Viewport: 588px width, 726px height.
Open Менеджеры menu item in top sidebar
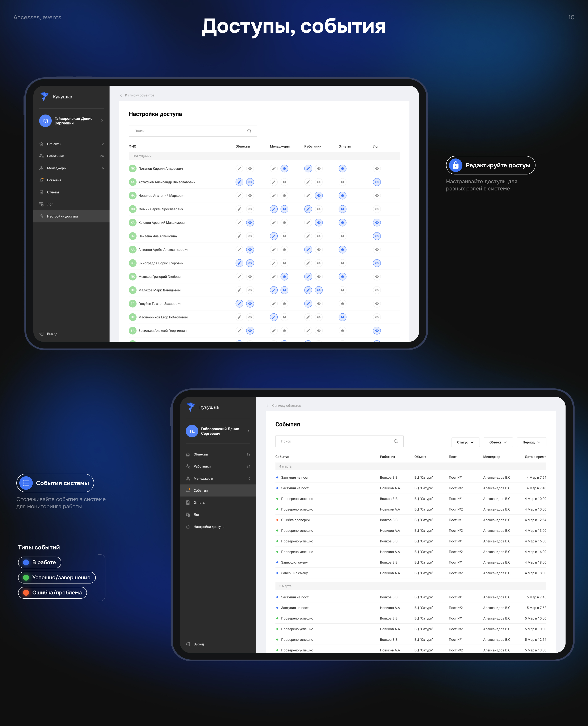coord(56,168)
